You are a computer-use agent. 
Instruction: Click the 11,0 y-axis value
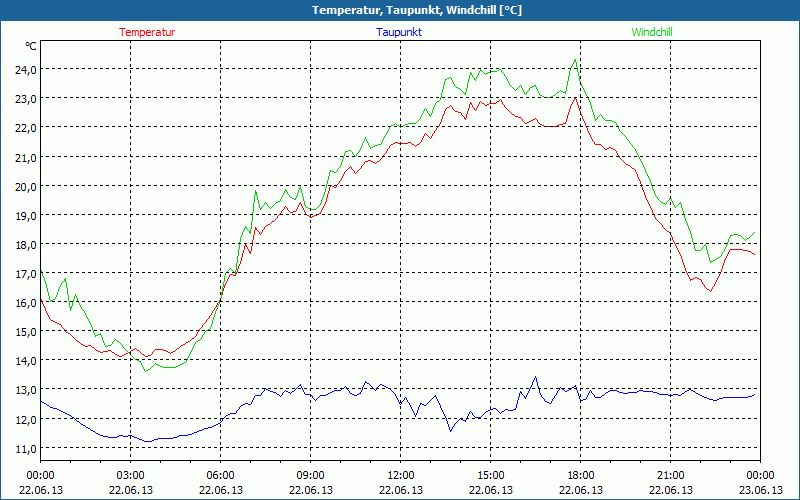[26, 449]
